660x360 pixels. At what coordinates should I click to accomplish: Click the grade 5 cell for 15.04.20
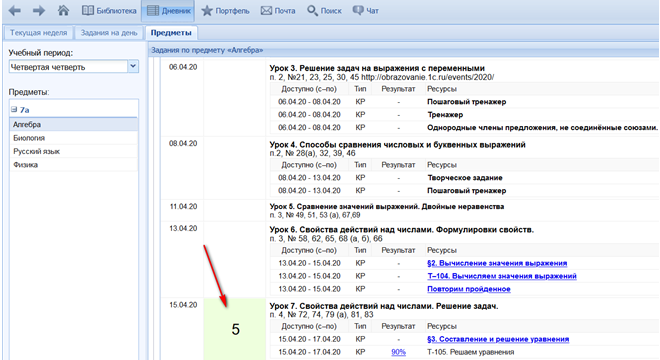235,329
